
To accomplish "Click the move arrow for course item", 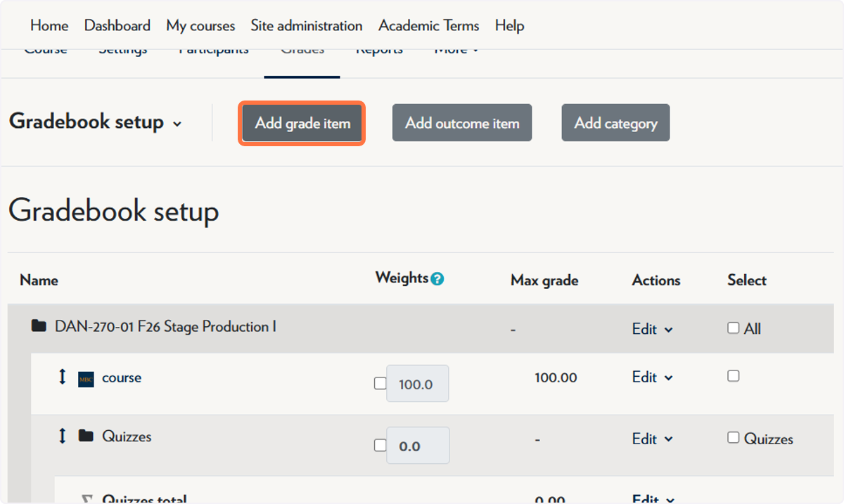I will point(62,377).
